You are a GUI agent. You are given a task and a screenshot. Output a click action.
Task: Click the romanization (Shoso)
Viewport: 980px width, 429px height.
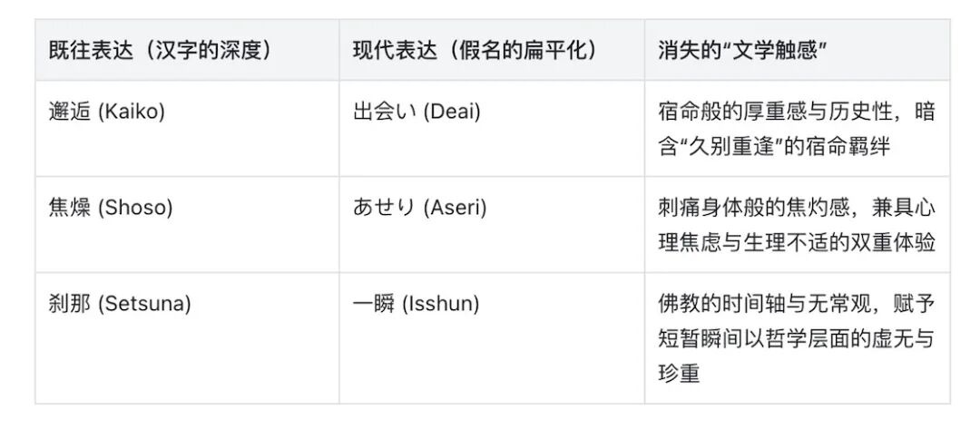coord(134,207)
